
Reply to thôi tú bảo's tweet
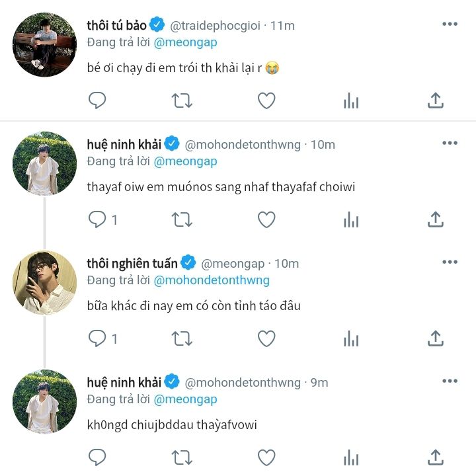pos(97,100)
